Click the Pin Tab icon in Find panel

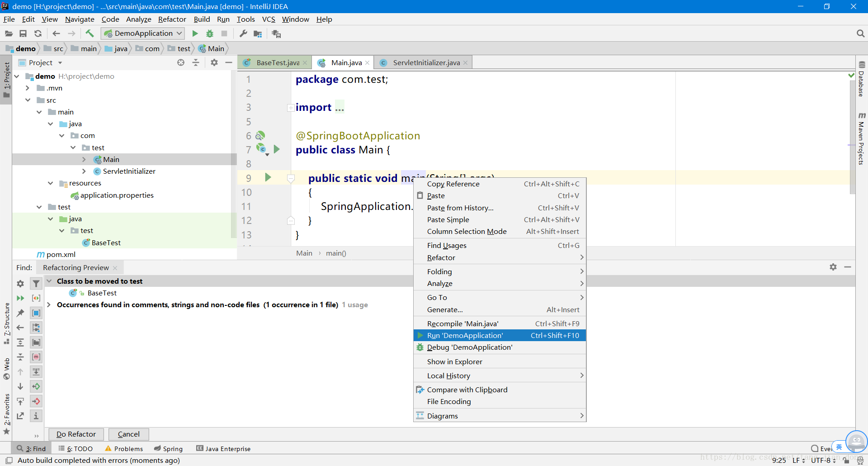(x=20, y=313)
